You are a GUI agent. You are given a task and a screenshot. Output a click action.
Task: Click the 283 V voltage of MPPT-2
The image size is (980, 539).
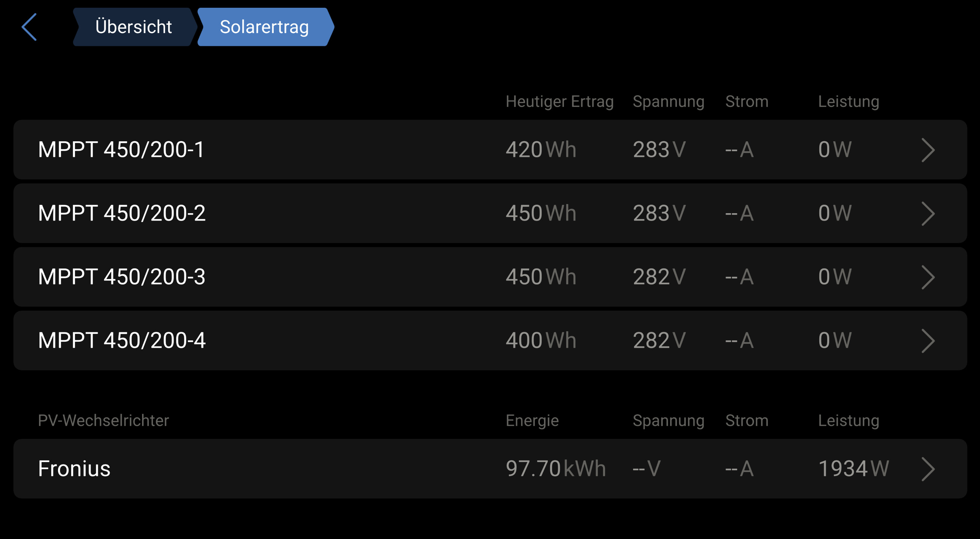(x=659, y=213)
